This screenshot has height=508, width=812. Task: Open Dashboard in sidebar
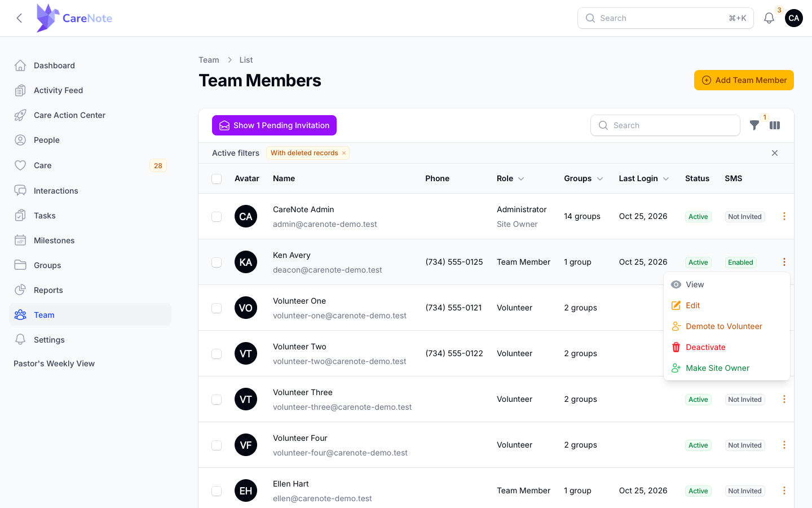[90, 65]
